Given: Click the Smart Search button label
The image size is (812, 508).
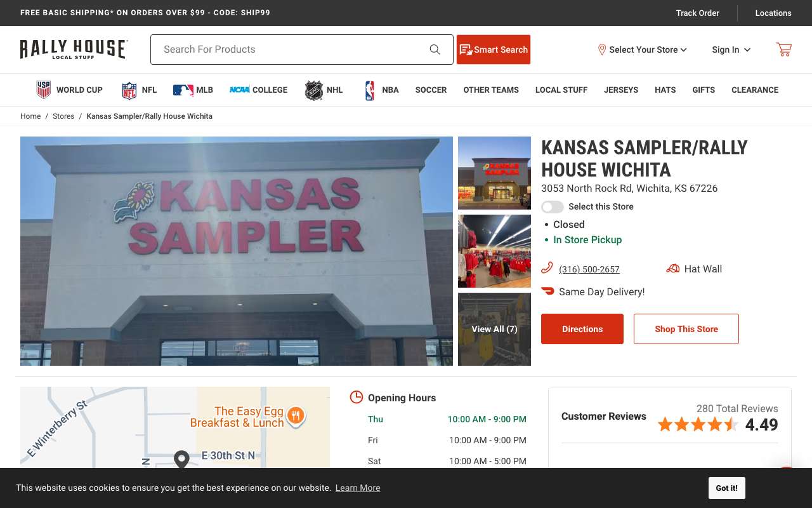Looking at the screenshot, I should click(x=501, y=50).
